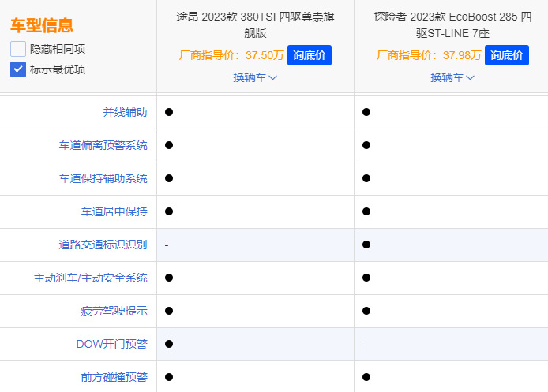Image resolution: width=548 pixels, height=392 pixels.
Task: Open 换辆车 dropdown under 途昂
Action: (255, 77)
